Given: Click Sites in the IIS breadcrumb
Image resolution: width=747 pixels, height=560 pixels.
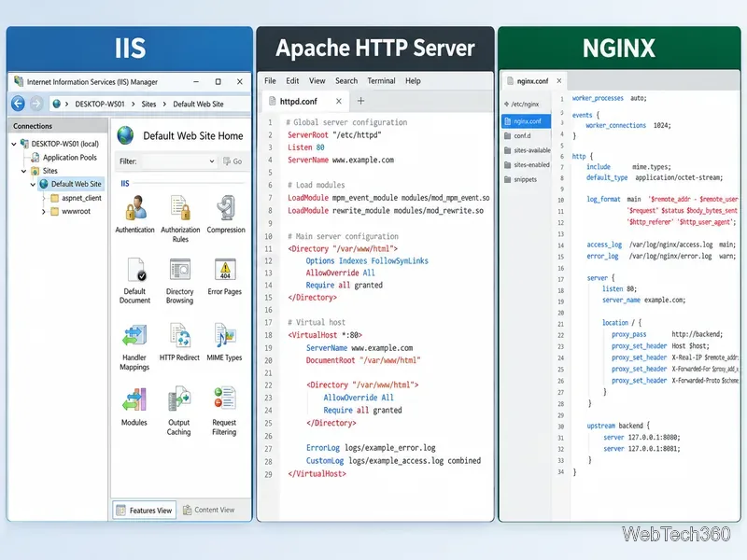Looking at the screenshot, I should click(x=148, y=104).
